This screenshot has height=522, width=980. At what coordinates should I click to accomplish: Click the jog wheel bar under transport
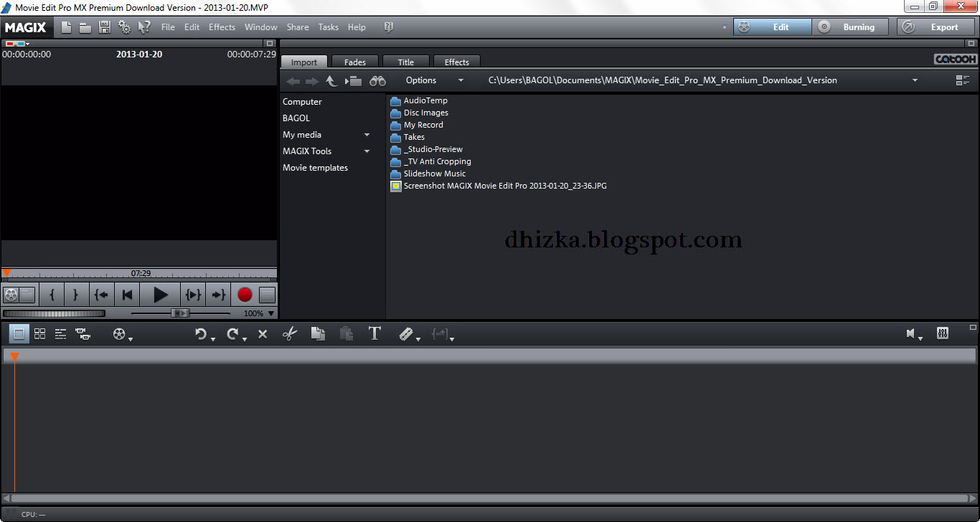coord(54,313)
